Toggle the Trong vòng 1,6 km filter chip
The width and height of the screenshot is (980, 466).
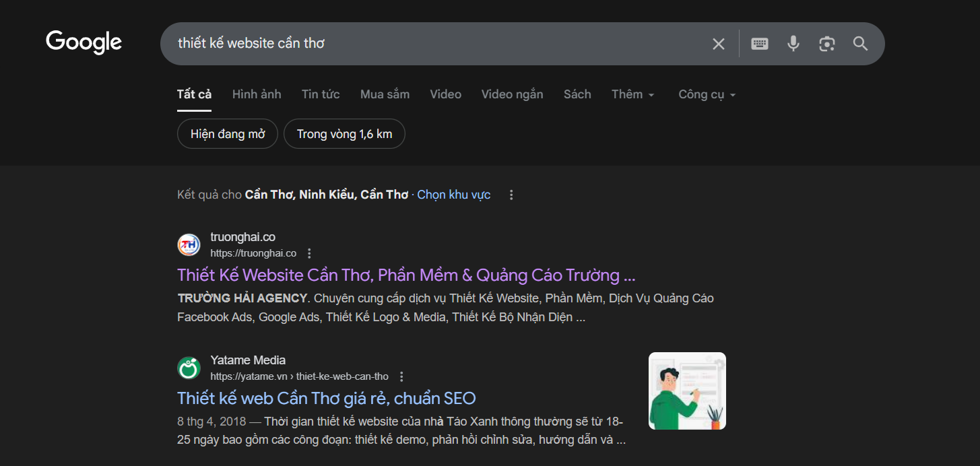(344, 134)
